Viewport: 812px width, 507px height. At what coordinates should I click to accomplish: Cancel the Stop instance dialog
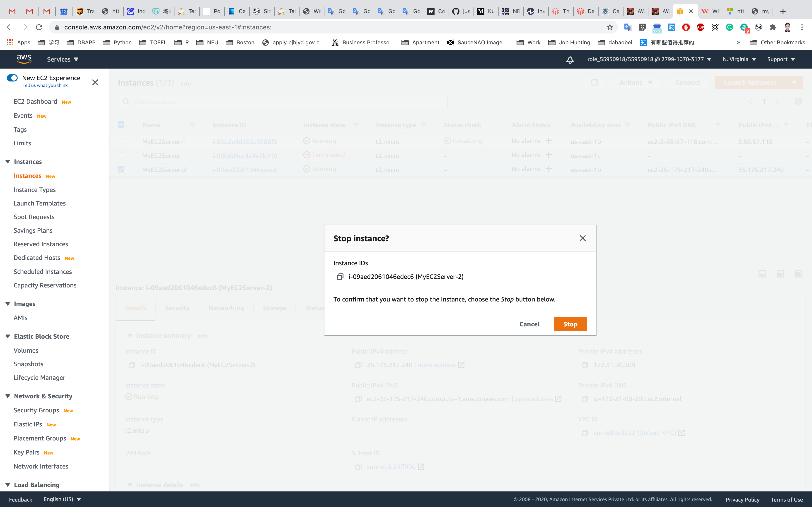[x=529, y=324]
